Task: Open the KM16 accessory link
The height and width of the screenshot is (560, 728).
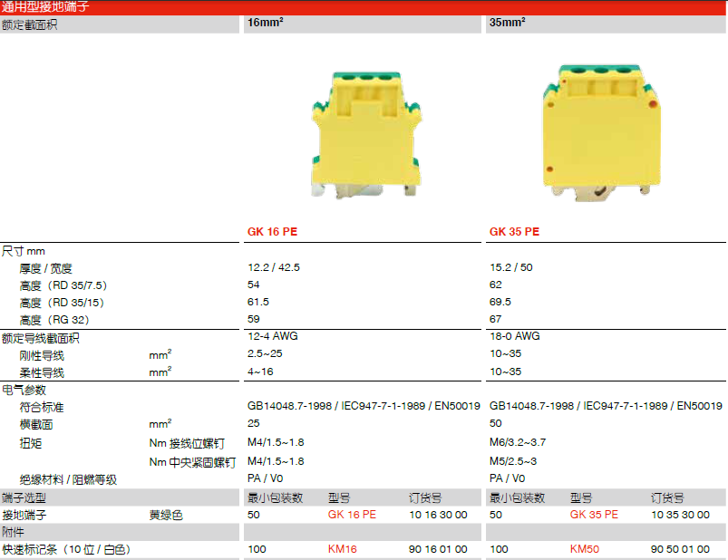Action: [344, 548]
